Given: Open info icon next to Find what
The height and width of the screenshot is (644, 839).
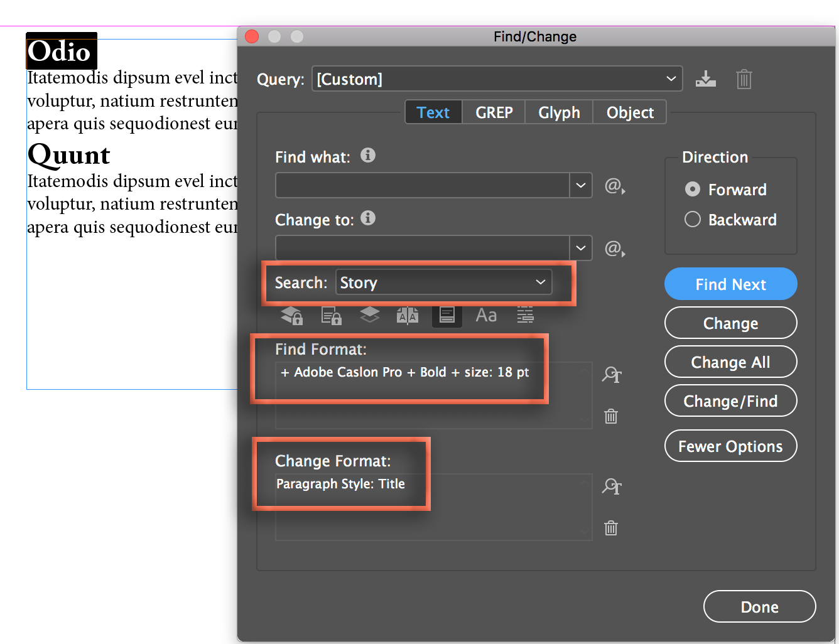Looking at the screenshot, I should coord(368,155).
